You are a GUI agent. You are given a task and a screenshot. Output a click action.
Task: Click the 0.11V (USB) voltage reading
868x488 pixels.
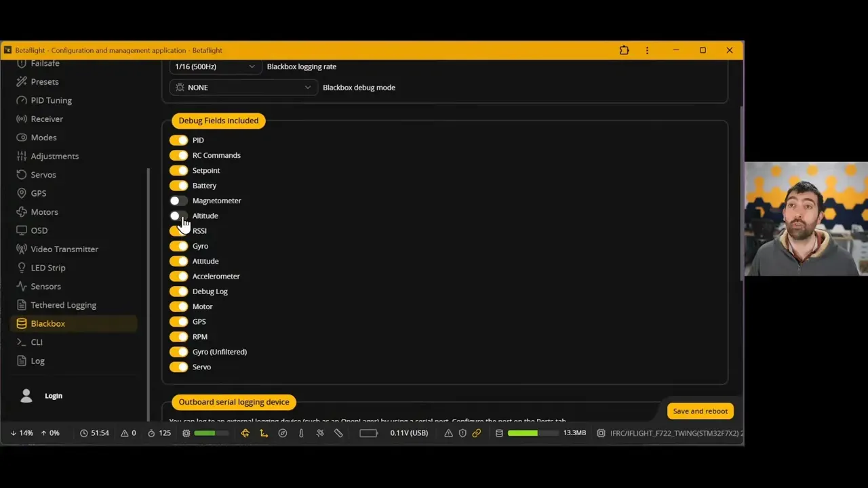pos(409,433)
